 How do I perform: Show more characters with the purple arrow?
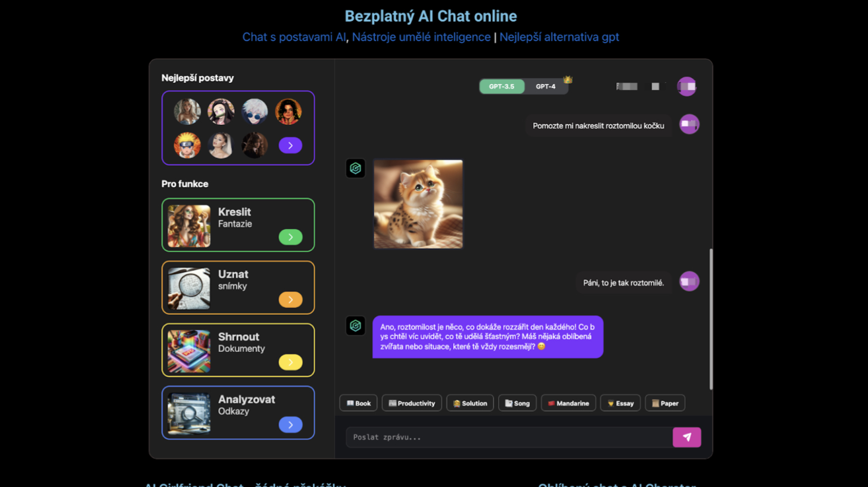(x=291, y=146)
